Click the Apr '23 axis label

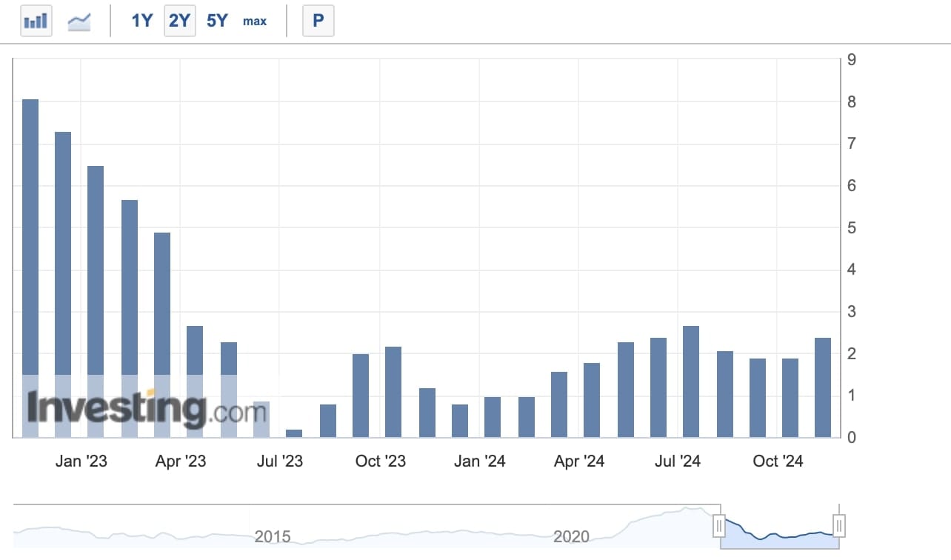(180, 461)
